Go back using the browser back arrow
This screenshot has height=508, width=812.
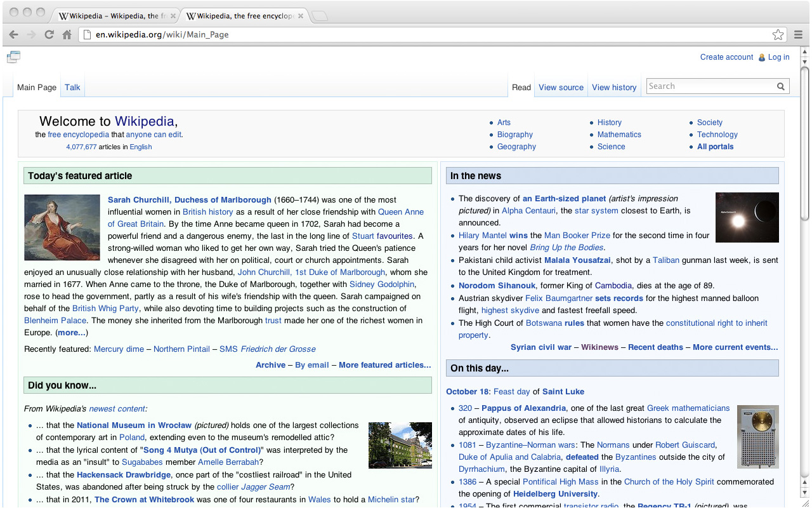click(13, 35)
